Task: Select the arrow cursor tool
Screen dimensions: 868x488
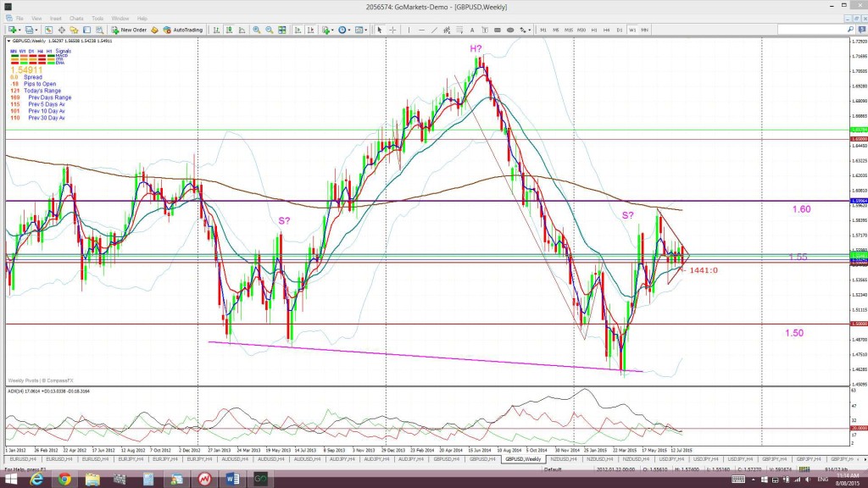Action: click(379, 30)
